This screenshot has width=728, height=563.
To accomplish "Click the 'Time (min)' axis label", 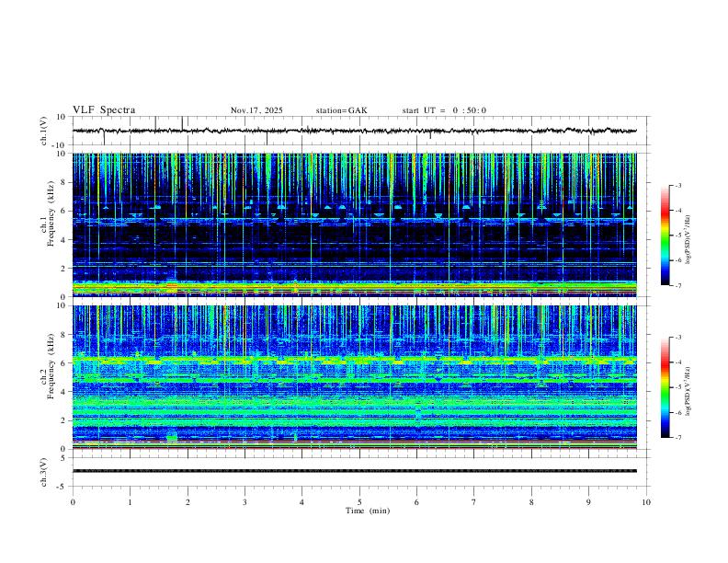I will pos(368,511).
